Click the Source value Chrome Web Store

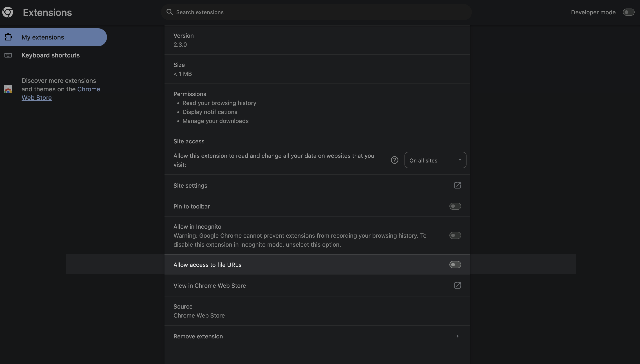coord(199,316)
